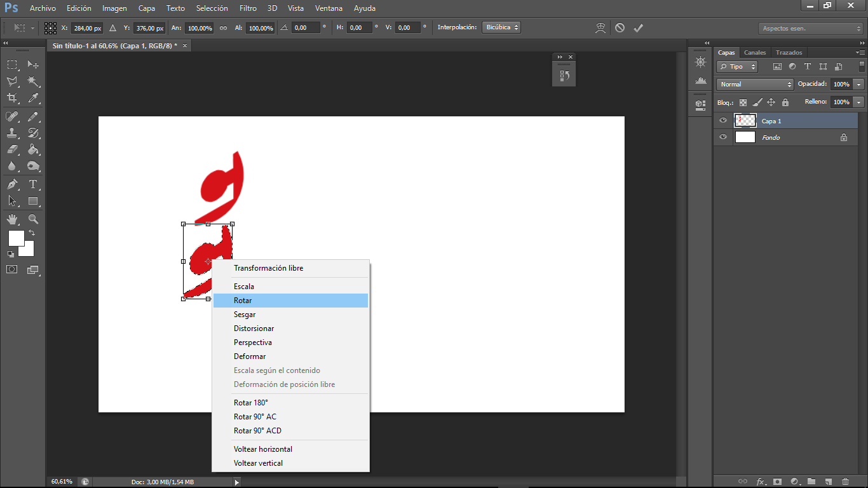The height and width of the screenshot is (488, 868).
Task: Select the Eyedropper tool
Action: pos(34,98)
